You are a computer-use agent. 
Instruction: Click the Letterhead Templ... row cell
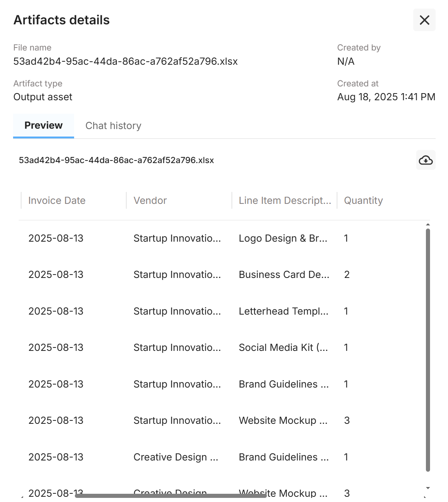(x=283, y=311)
